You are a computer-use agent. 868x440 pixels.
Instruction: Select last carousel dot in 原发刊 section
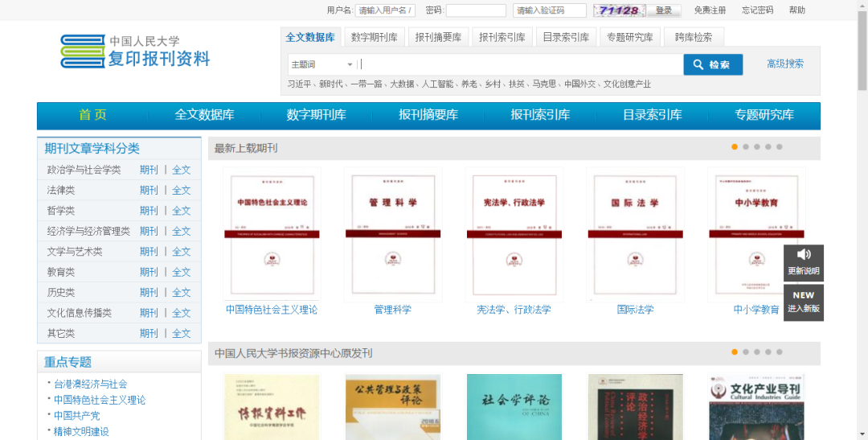point(780,352)
